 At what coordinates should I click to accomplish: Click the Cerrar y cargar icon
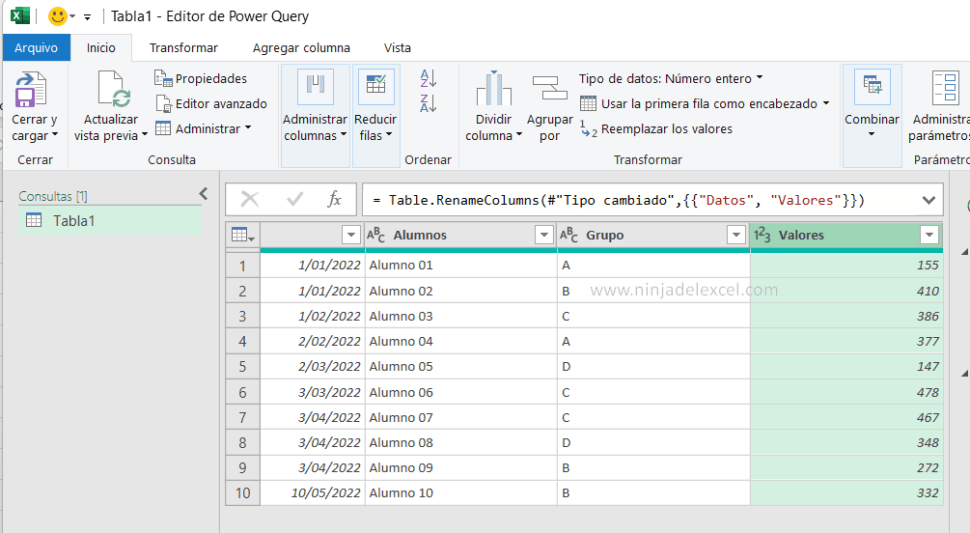(x=30, y=88)
